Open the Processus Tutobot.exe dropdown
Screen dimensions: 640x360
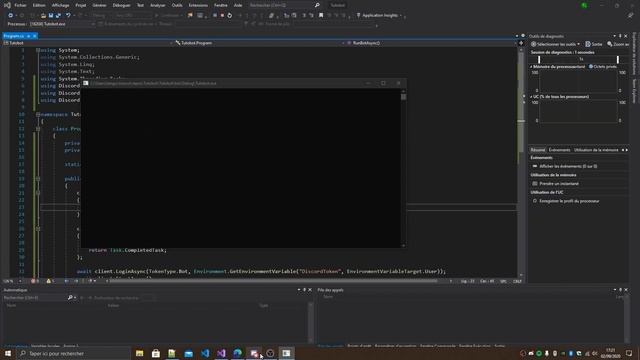pos(62,24)
